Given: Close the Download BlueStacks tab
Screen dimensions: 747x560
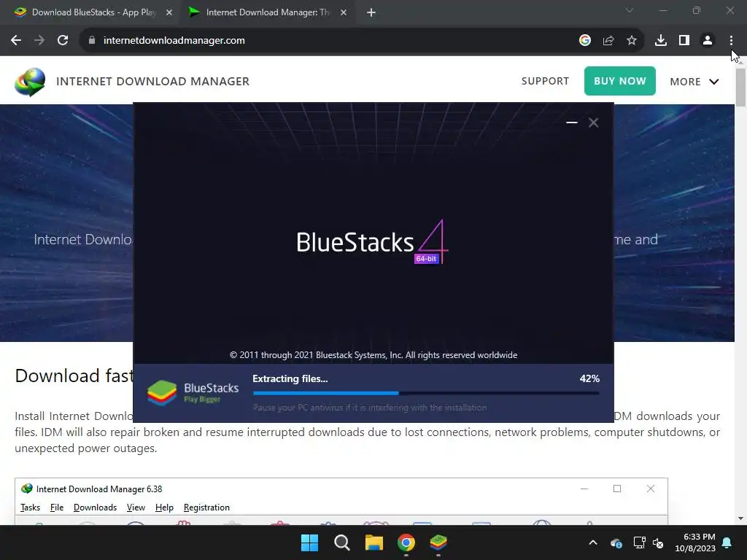Looking at the screenshot, I should pyautogui.click(x=169, y=12).
